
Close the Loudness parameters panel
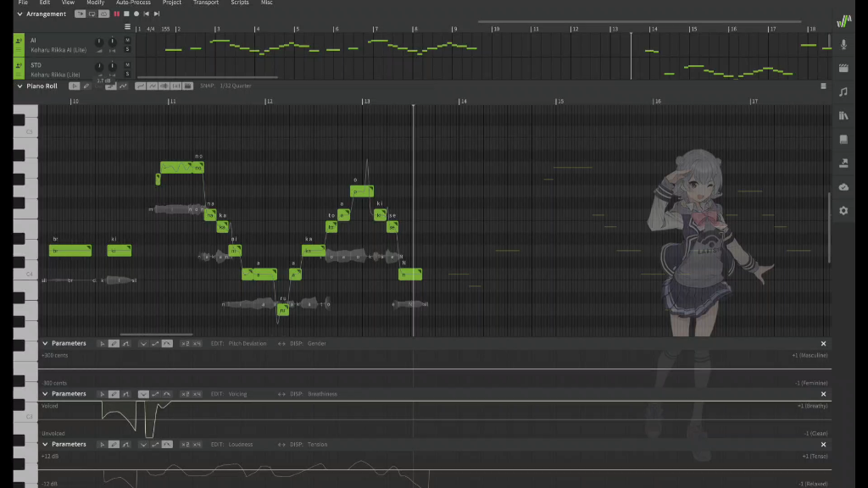(823, 444)
